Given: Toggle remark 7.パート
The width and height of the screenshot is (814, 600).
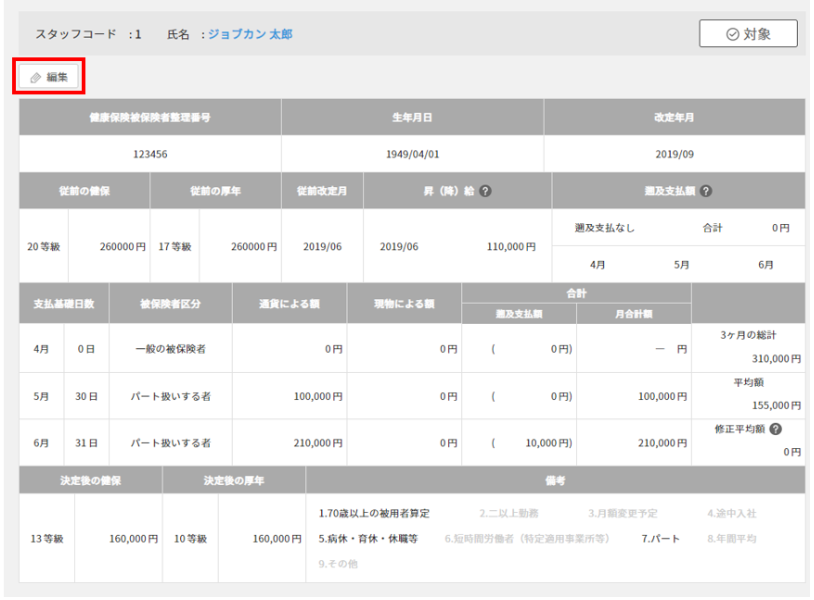Looking at the screenshot, I should tap(660, 538).
